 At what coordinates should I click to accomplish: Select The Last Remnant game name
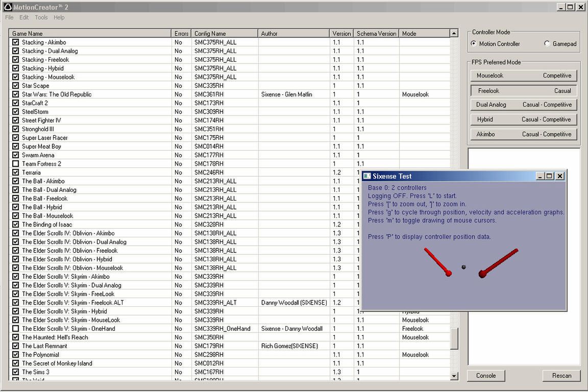[44, 346]
